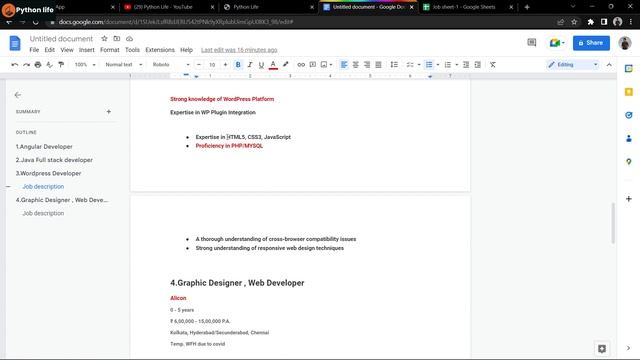This screenshot has height=360, width=640.
Task: Toggle bold formatting
Action: (x=238, y=64)
